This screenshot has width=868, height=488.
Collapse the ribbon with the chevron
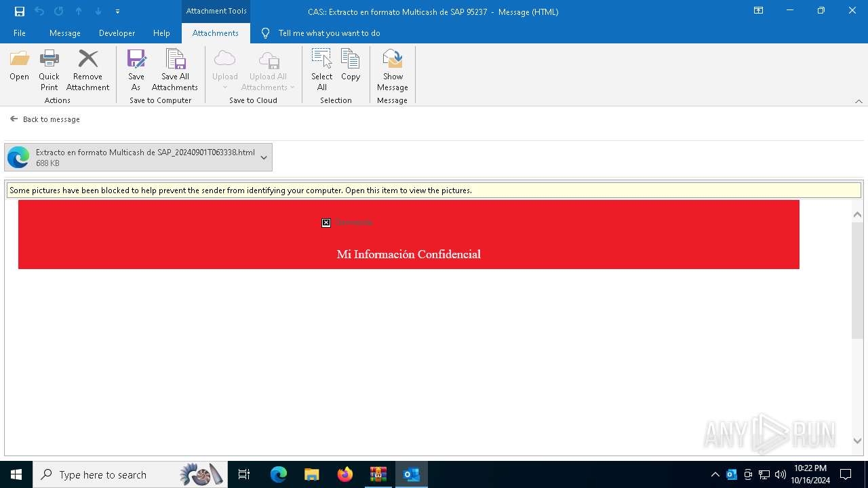point(859,101)
